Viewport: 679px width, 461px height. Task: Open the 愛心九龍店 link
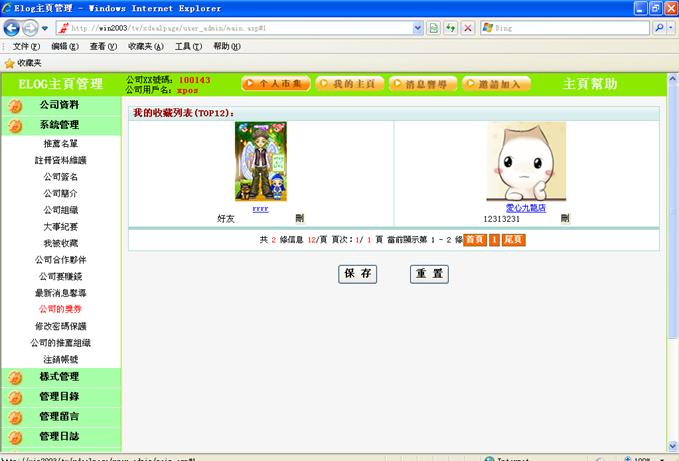[x=525, y=208]
